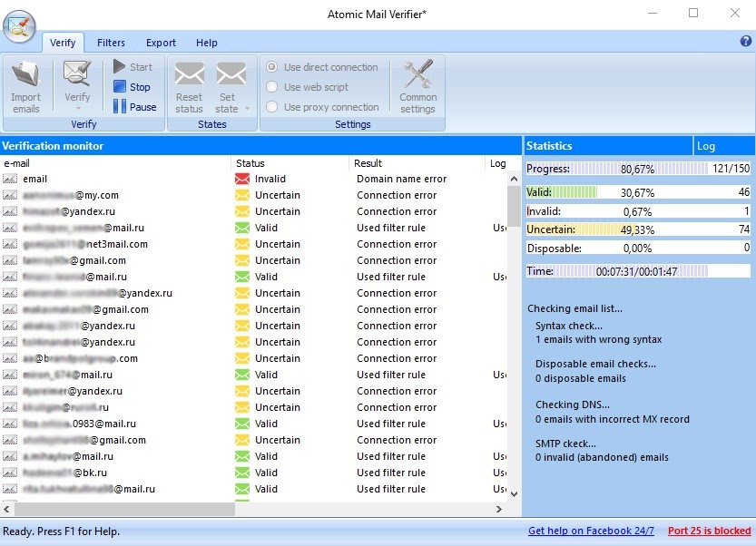Select 'Connection error' in the @net3mail.com row
Viewport: 756px width, 546px height.
(x=397, y=244)
